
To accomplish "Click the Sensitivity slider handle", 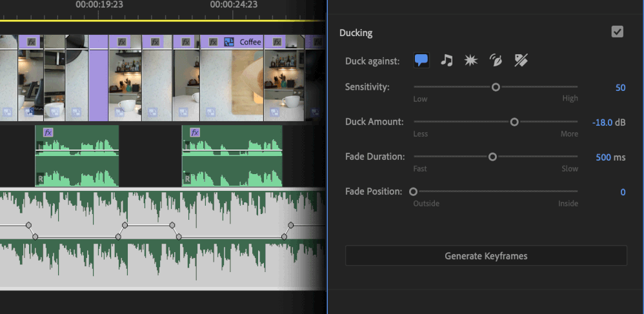I will [496, 87].
